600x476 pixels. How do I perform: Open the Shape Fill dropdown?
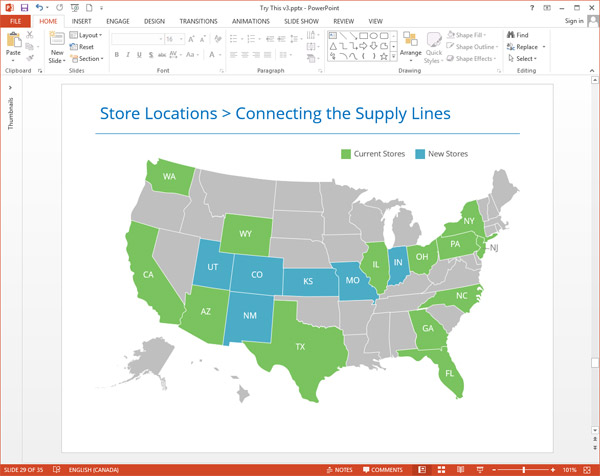coord(472,35)
